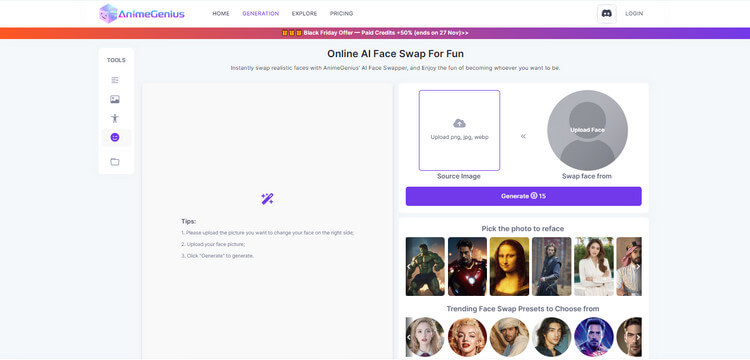Select the face swap smiley tool
The height and width of the screenshot is (360, 750).
(x=115, y=138)
